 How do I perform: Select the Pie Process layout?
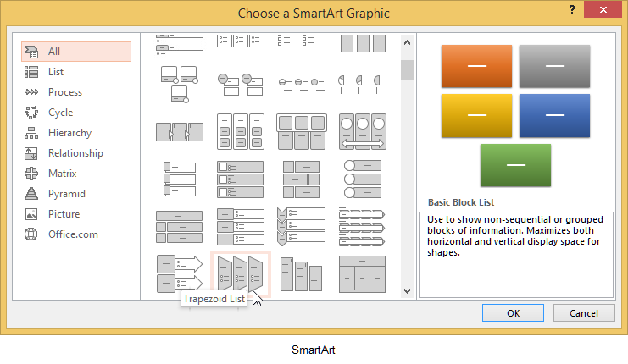(x=363, y=84)
